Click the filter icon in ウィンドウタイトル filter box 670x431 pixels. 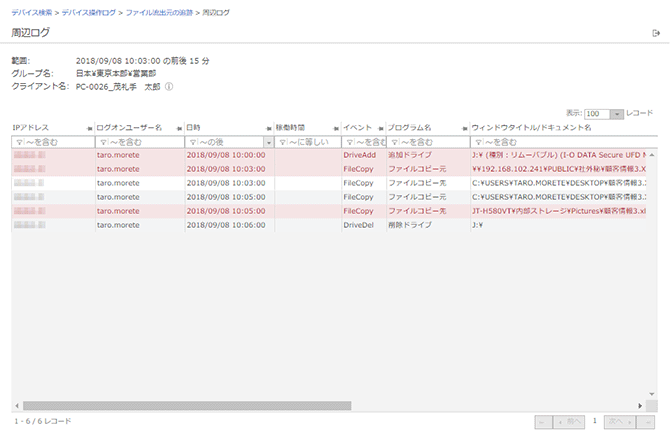(477, 142)
